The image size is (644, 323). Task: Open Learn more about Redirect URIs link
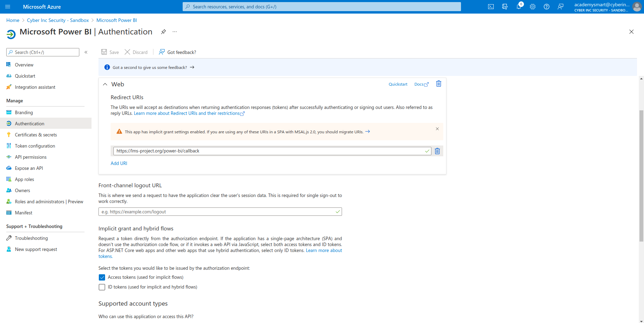(x=189, y=113)
